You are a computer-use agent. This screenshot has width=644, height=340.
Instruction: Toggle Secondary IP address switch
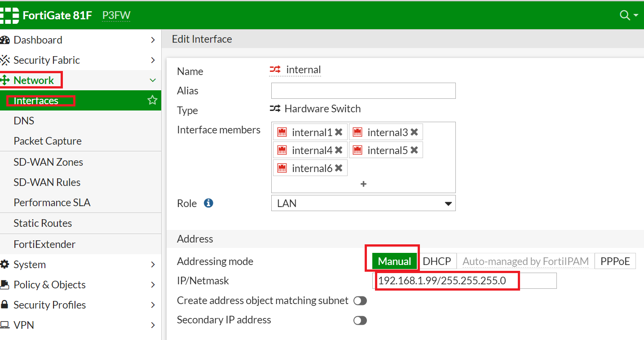360,320
